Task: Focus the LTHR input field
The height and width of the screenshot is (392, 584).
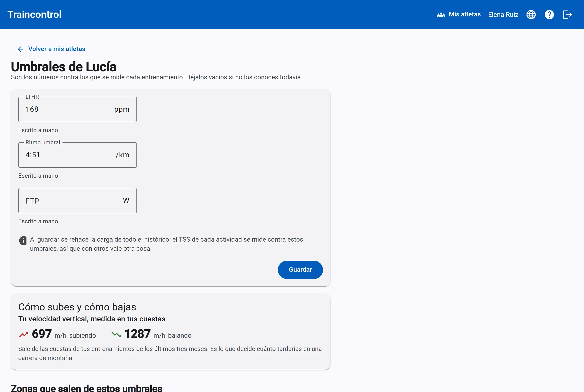Action: 77,109
